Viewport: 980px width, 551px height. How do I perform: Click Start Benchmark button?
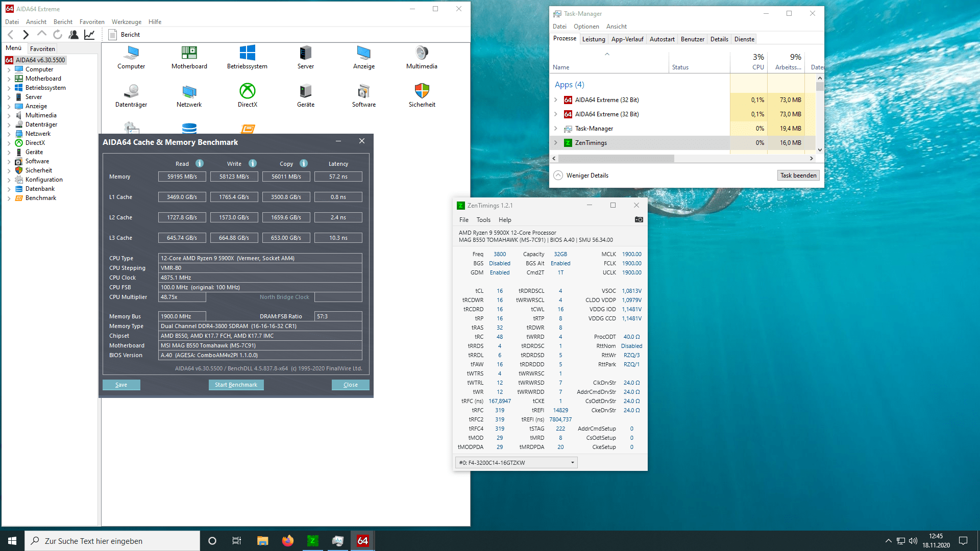[x=236, y=385]
